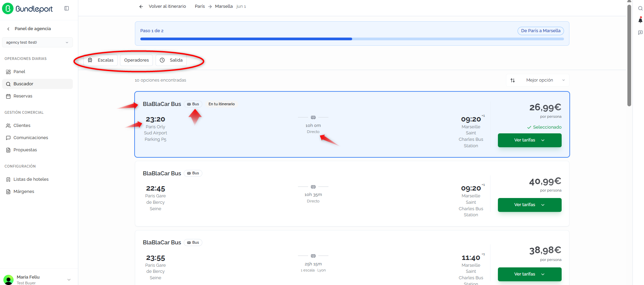
Task: Click the 26,99€ price
Action: 545,108
